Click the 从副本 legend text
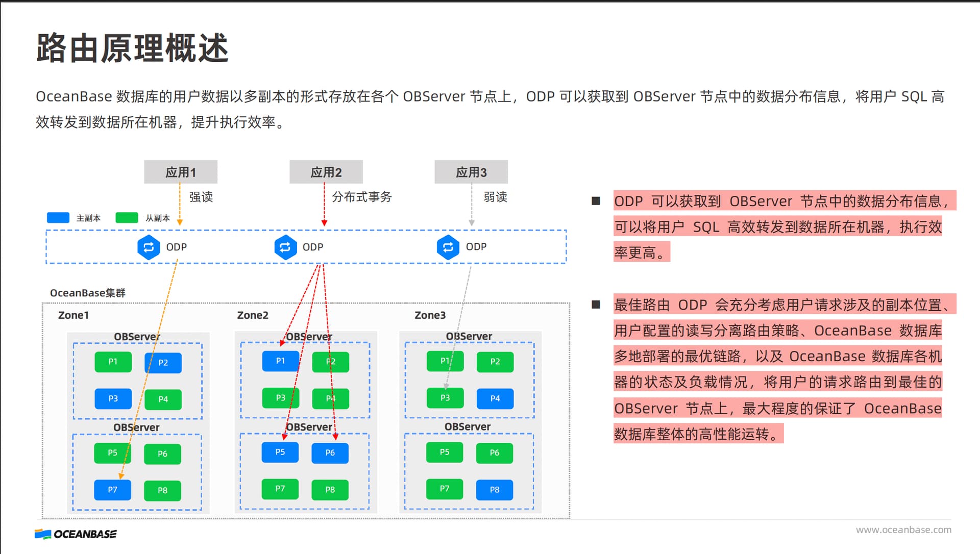 point(158,218)
